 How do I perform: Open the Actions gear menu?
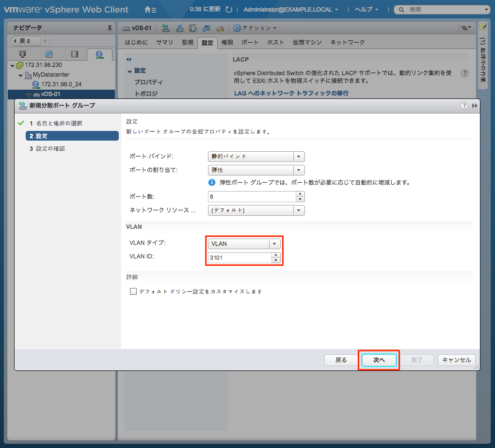tap(255, 28)
